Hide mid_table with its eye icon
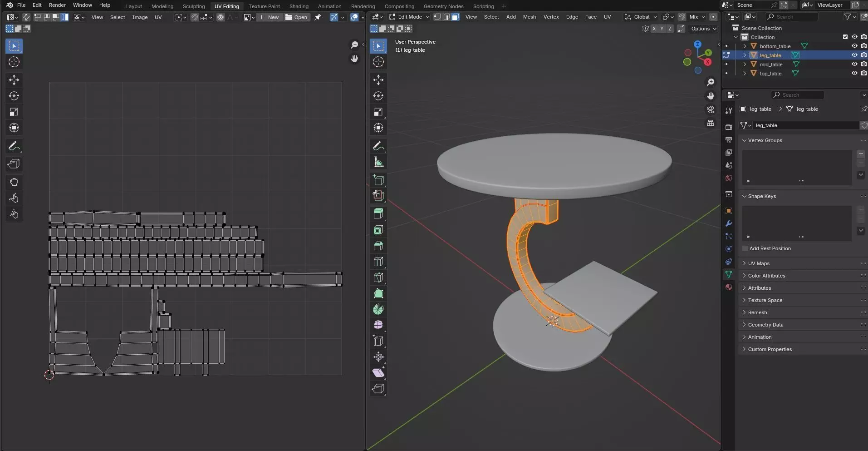This screenshot has width=868, height=451. pos(854,64)
